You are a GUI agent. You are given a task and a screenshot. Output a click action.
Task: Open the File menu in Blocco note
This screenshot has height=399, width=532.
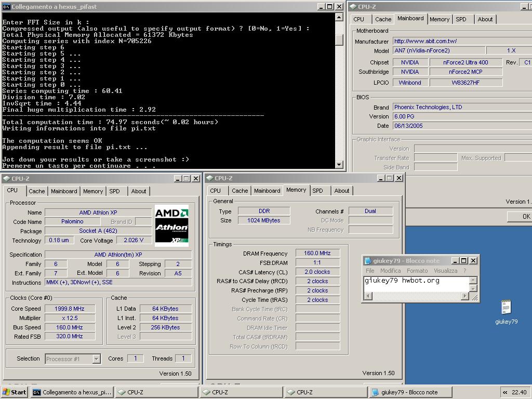[370, 271]
